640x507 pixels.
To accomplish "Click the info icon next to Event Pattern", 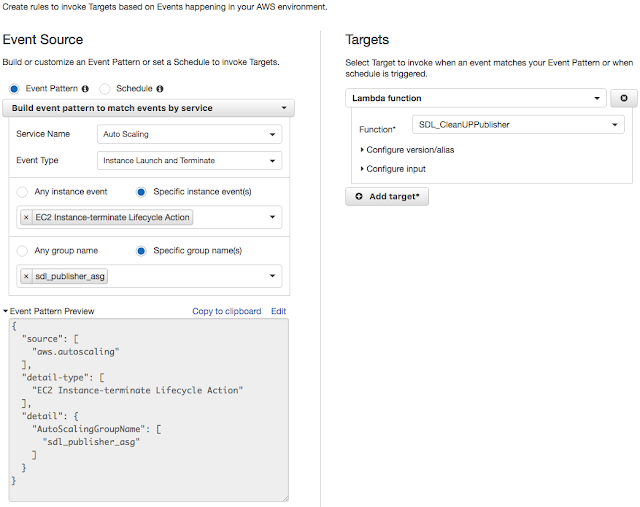I will [x=85, y=89].
